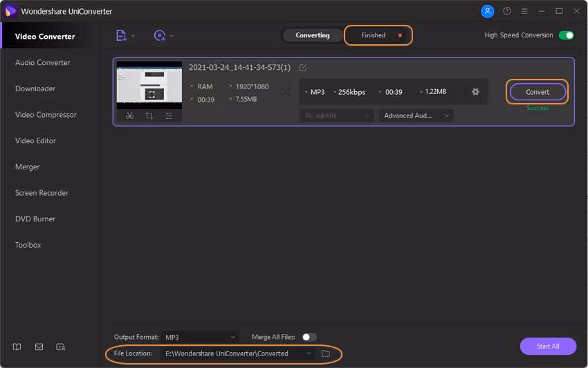Open Video Compressor section
Screen dimensions: 588x368
(46, 115)
